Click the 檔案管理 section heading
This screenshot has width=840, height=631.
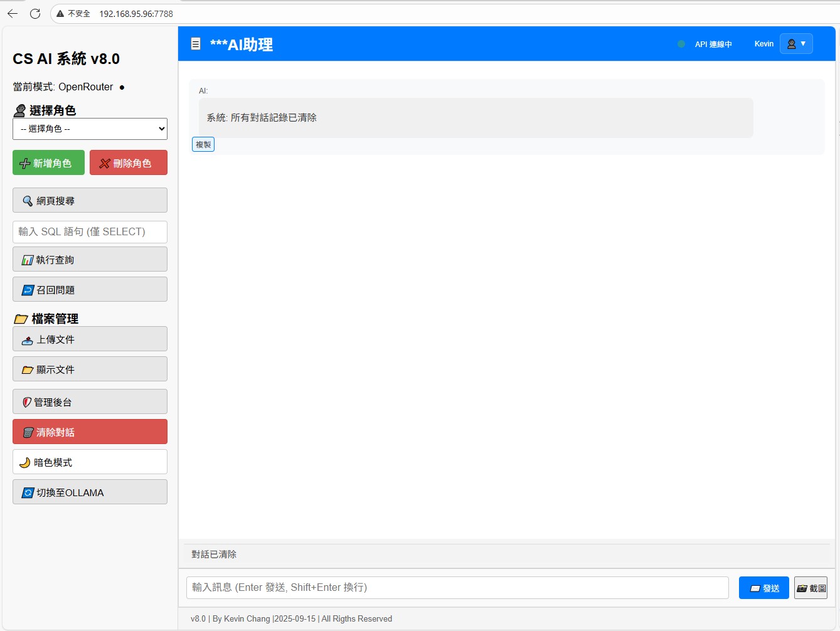point(55,319)
